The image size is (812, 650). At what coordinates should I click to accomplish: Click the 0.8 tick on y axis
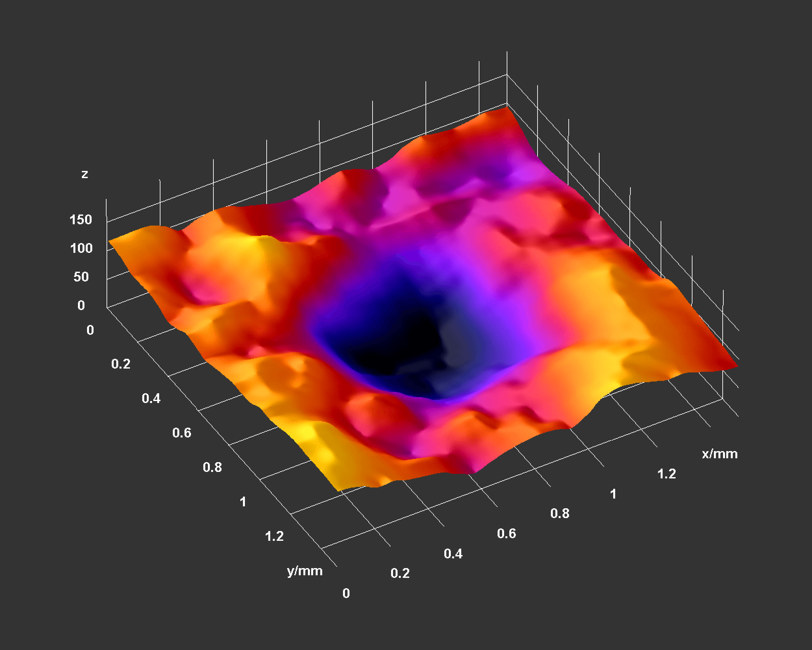point(212,467)
